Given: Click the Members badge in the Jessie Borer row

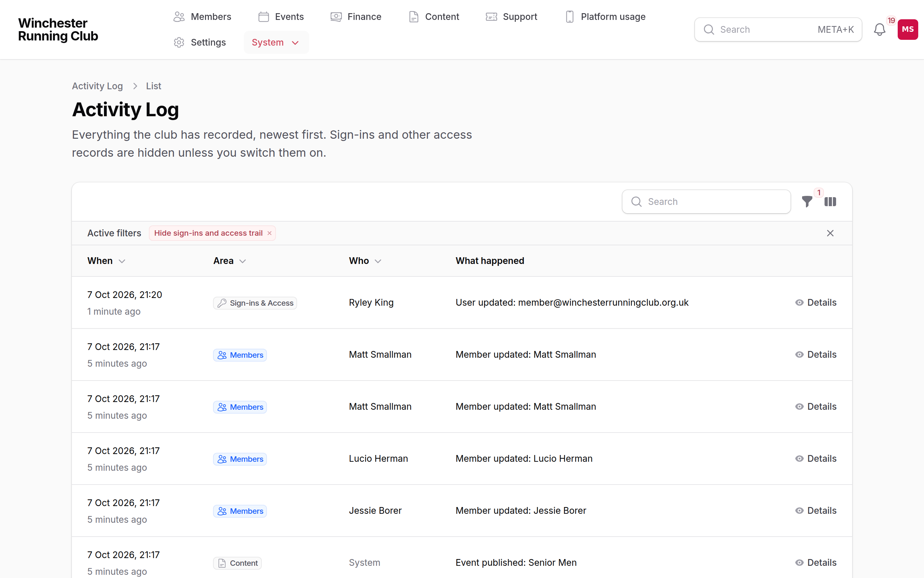Looking at the screenshot, I should click(240, 511).
